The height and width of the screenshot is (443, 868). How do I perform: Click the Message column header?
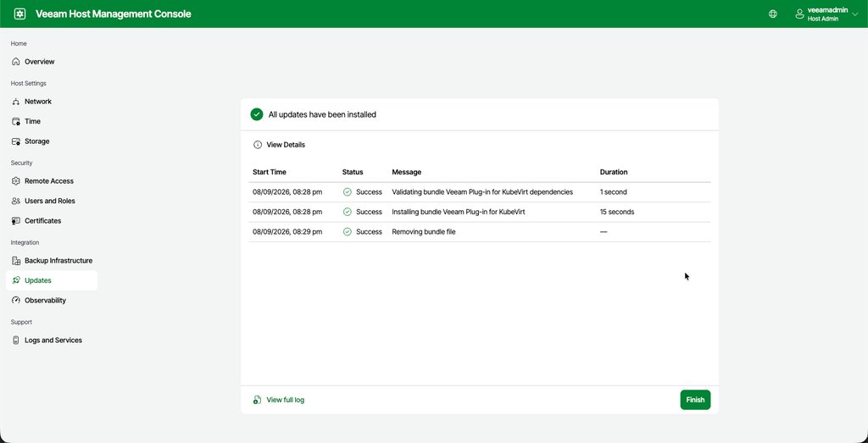406,172
